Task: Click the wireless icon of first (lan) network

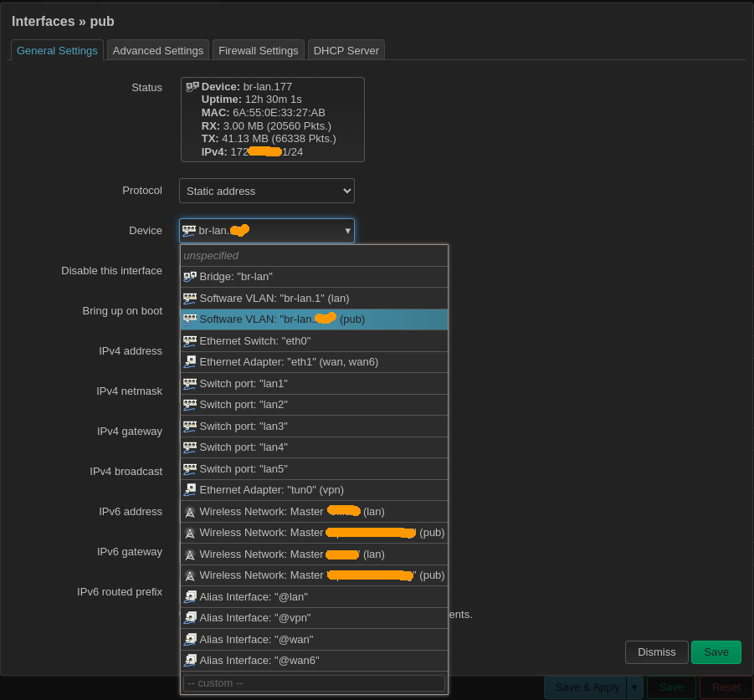Action: coord(190,512)
